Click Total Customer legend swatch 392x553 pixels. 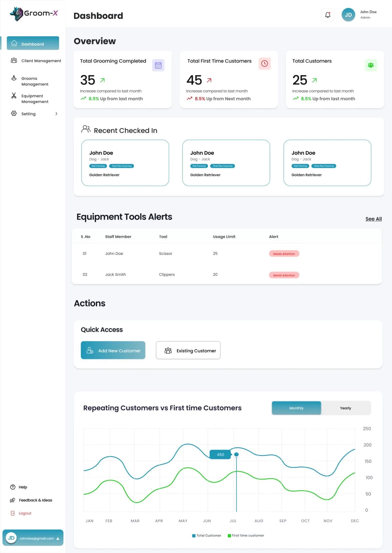(x=194, y=536)
